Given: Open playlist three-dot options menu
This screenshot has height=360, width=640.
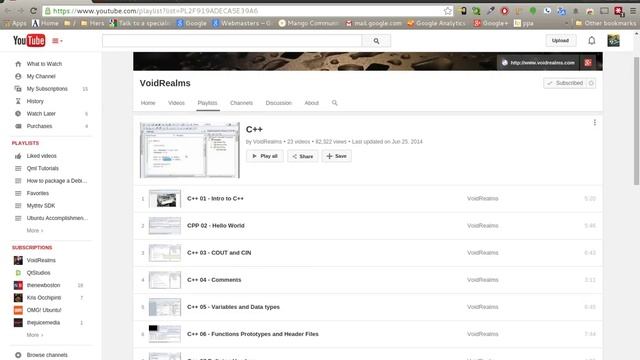Looking at the screenshot, I should (595, 122).
